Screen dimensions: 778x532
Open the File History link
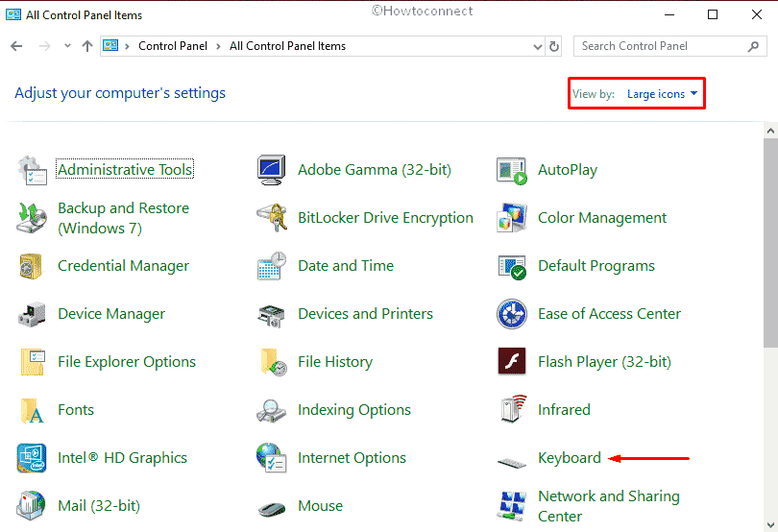pos(335,362)
